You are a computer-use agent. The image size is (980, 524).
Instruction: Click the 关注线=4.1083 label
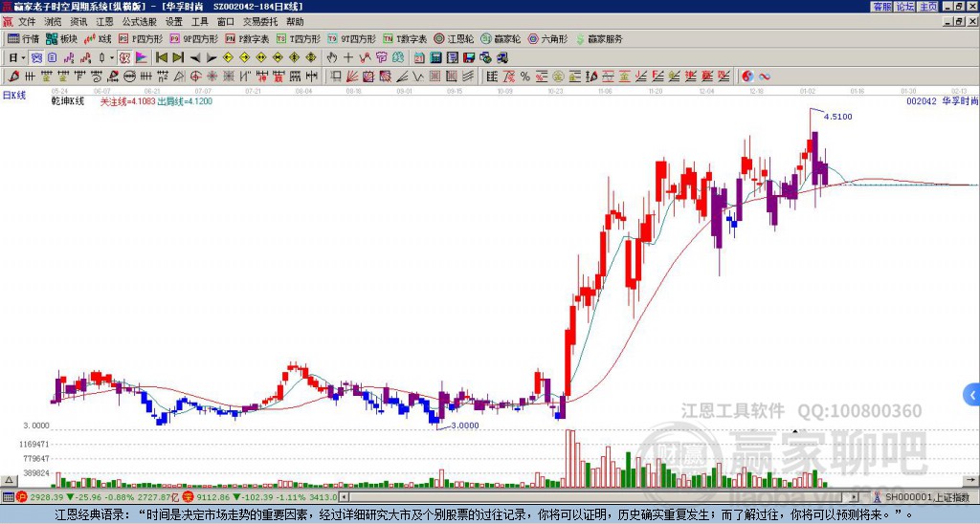point(128,101)
